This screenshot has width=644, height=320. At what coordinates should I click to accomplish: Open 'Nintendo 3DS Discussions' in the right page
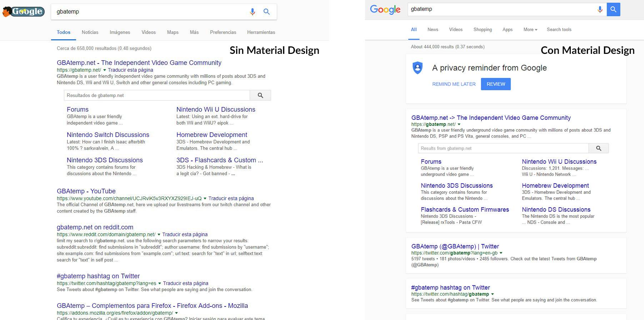point(456,186)
